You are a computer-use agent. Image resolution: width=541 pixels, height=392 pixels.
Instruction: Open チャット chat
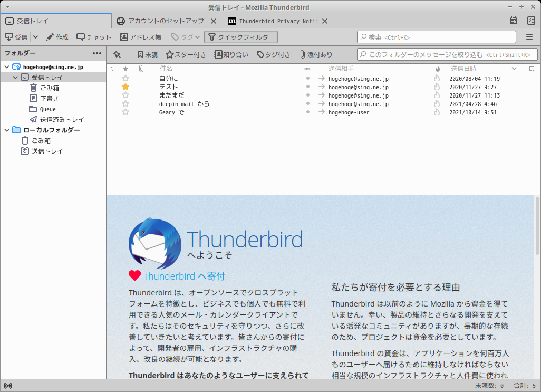(x=94, y=37)
